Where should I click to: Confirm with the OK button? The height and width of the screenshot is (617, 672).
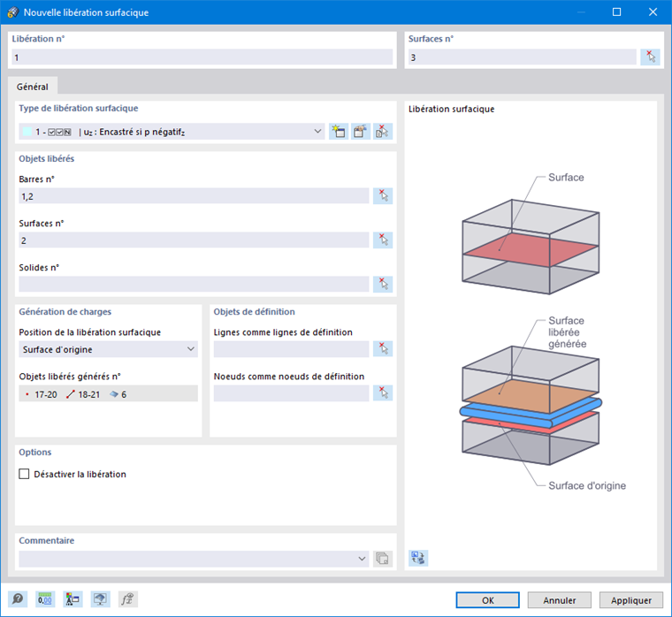488,600
